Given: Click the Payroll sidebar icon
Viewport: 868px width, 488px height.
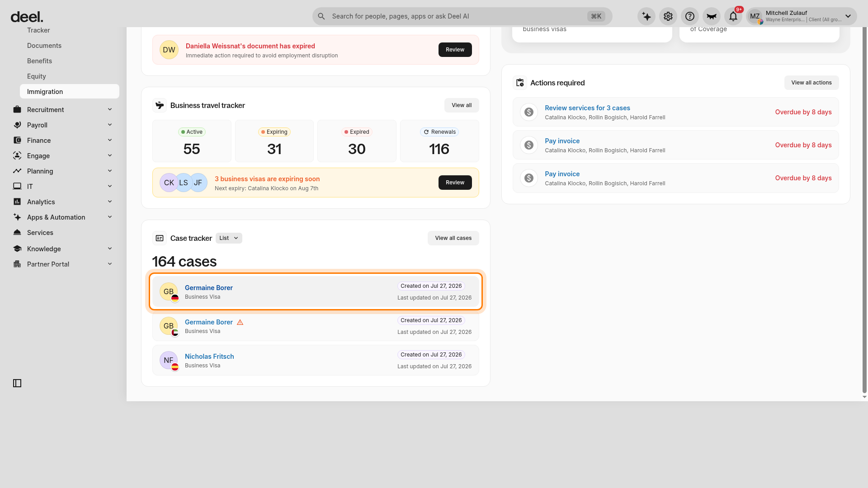Looking at the screenshot, I should coord(17,125).
